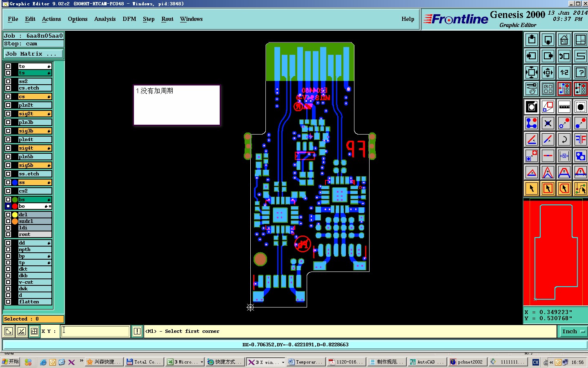
Task: Click the plain arrow select tool
Action: tap(532, 188)
